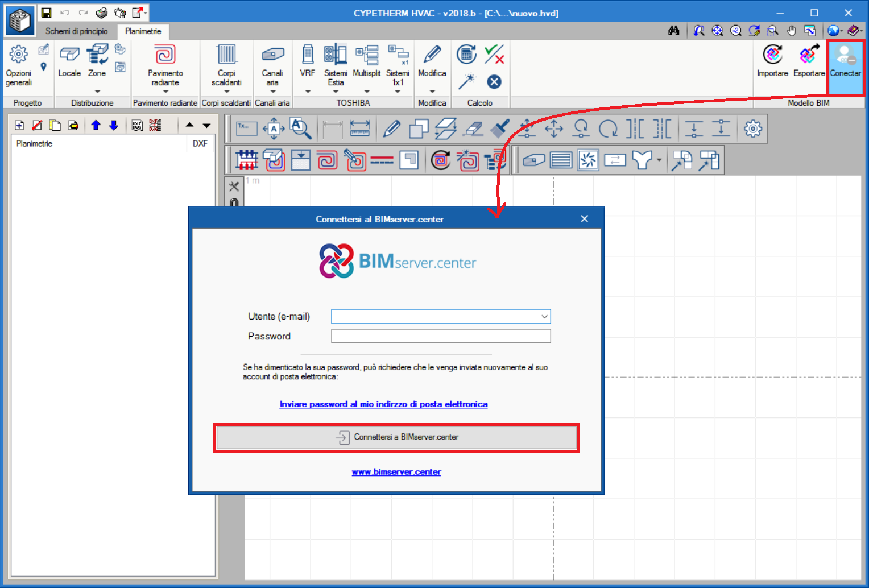Click black up triangle in left panel toolbar
Screen dimensions: 869x588
click(189, 125)
